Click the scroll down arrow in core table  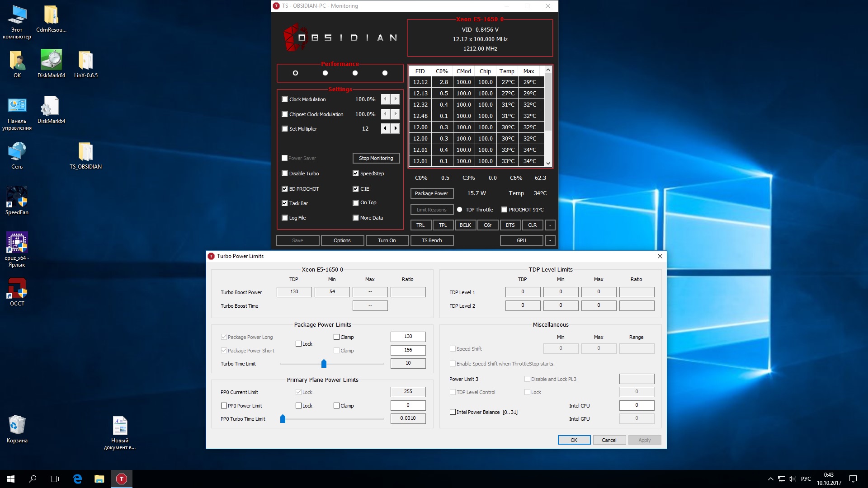548,164
